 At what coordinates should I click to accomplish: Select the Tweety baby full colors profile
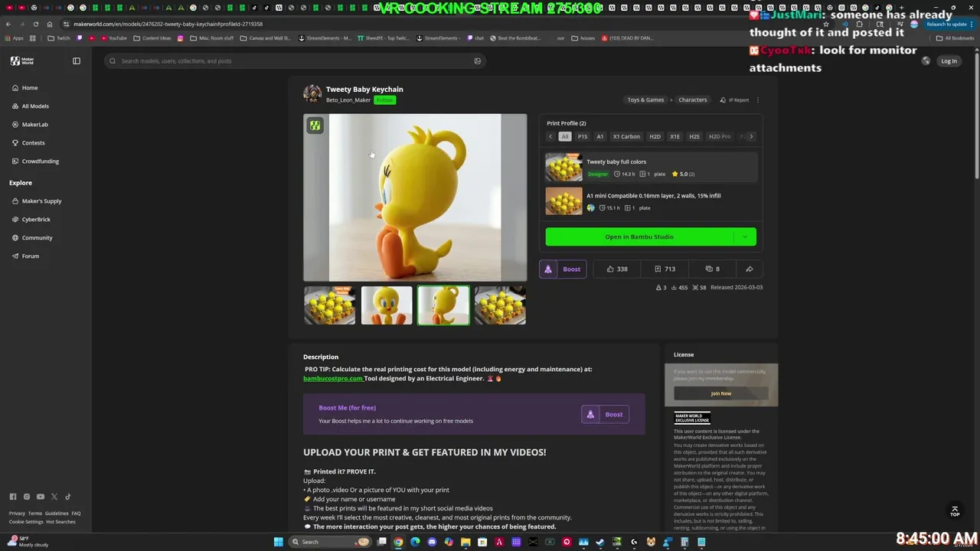(652, 168)
